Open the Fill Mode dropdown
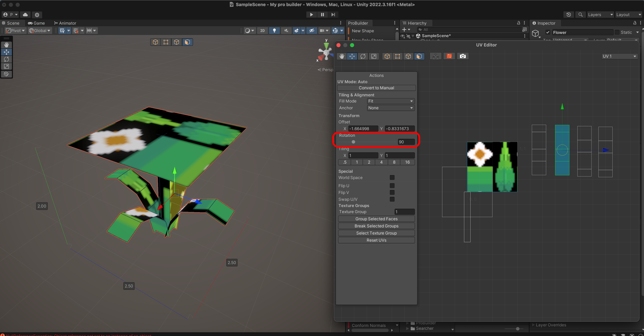644x336 pixels. point(390,101)
